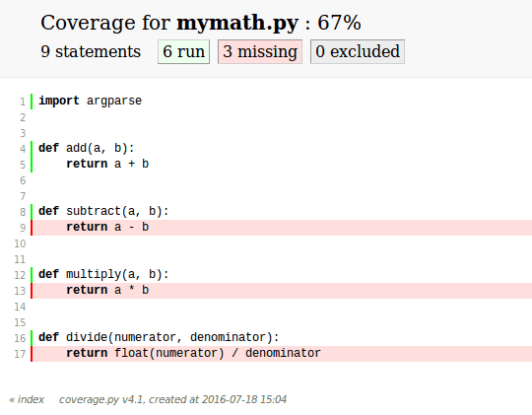
Task: Select line number 9
Action: (23, 228)
